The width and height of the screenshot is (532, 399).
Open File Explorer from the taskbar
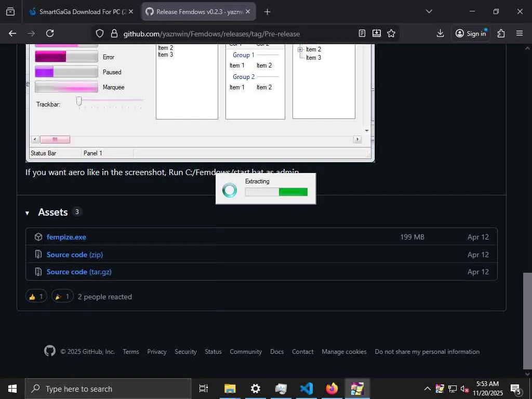click(x=230, y=389)
